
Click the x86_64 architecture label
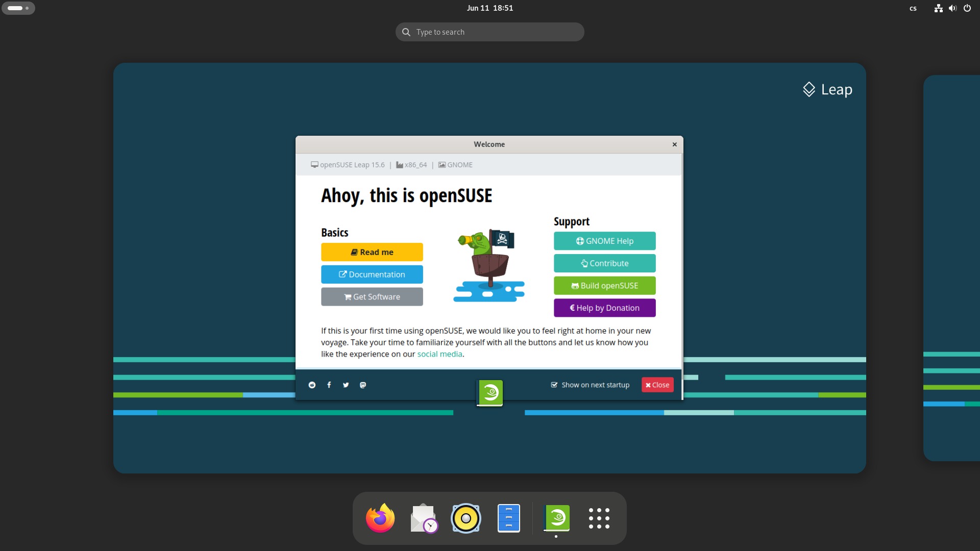point(411,165)
